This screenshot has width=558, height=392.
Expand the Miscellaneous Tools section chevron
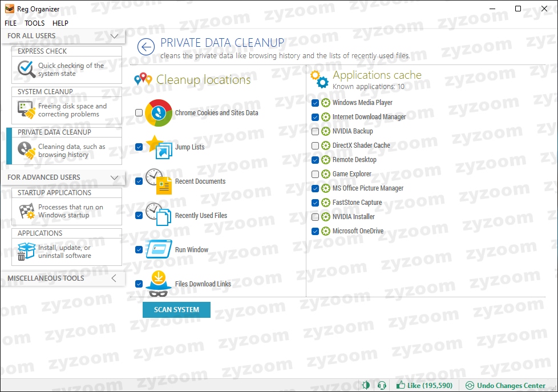pyautogui.click(x=114, y=278)
